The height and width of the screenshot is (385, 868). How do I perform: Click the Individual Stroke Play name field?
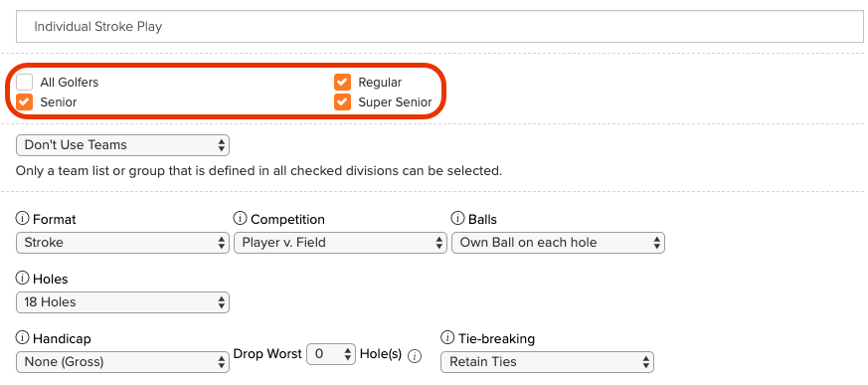coord(440,26)
